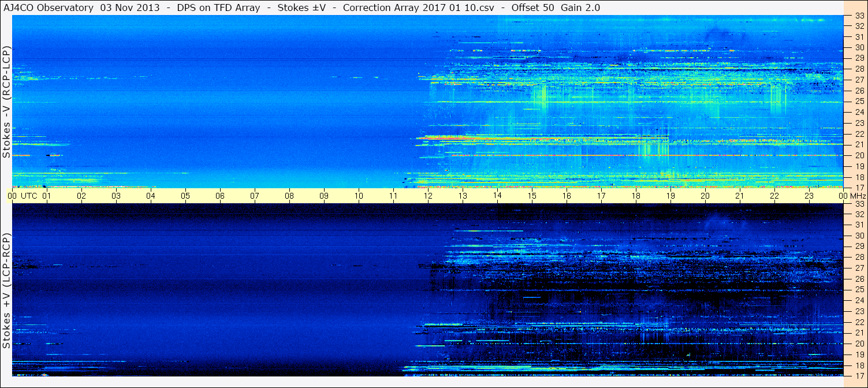The height and width of the screenshot is (388, 868).
Task: Click the 16 hour tick label
Action: point(567,196)
